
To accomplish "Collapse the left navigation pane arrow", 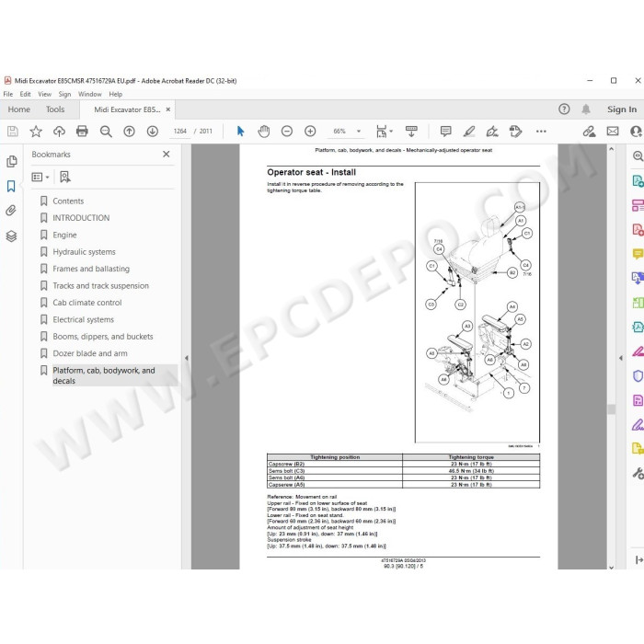I will [x=187, y=358].
